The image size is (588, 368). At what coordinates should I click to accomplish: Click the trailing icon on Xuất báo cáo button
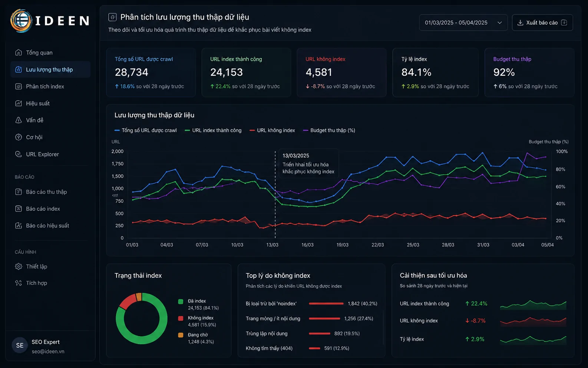[564, 23]
